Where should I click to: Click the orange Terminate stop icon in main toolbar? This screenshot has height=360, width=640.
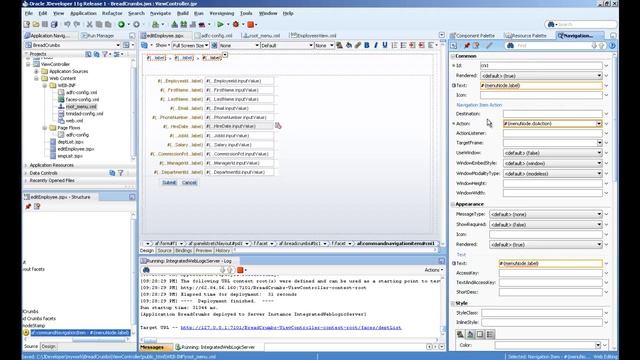click(251, 24)
